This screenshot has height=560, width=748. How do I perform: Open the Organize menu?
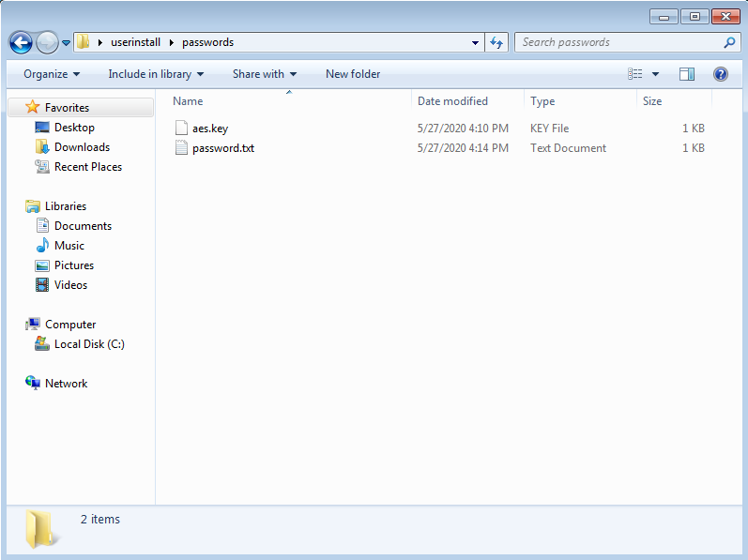click(x=52, y=74)
